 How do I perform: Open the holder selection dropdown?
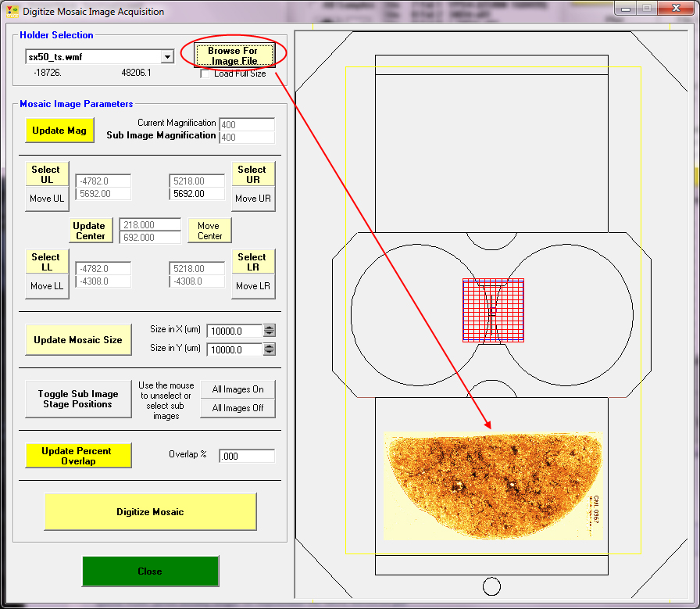click(x=166, y=57)
